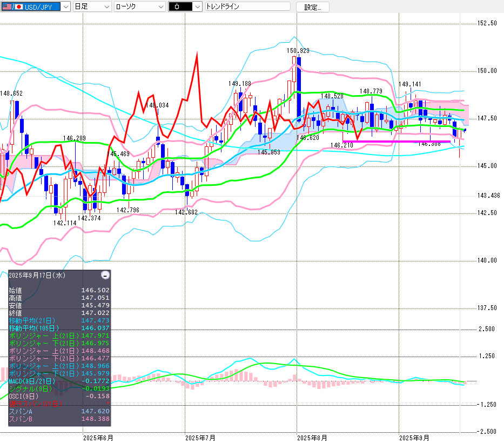Collapse the data panel with minus icon
The image size is (504, 443).
pos(105,275)
